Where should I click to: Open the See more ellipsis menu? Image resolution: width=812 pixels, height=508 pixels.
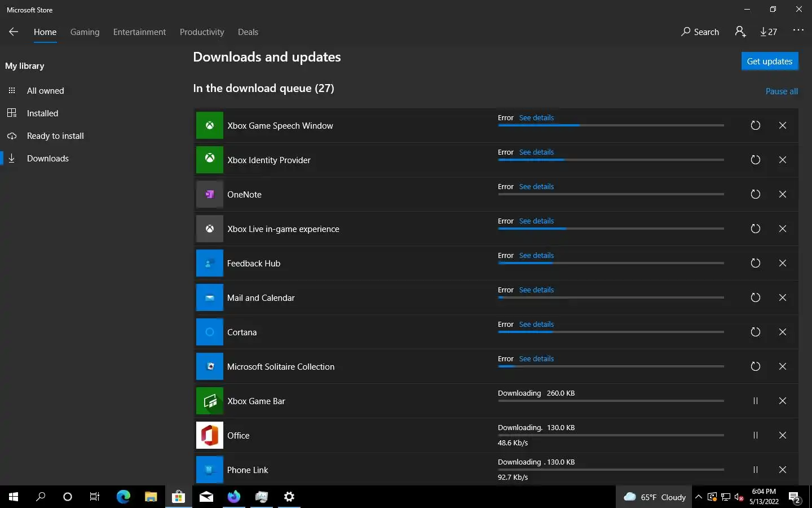tap(798, 30)
